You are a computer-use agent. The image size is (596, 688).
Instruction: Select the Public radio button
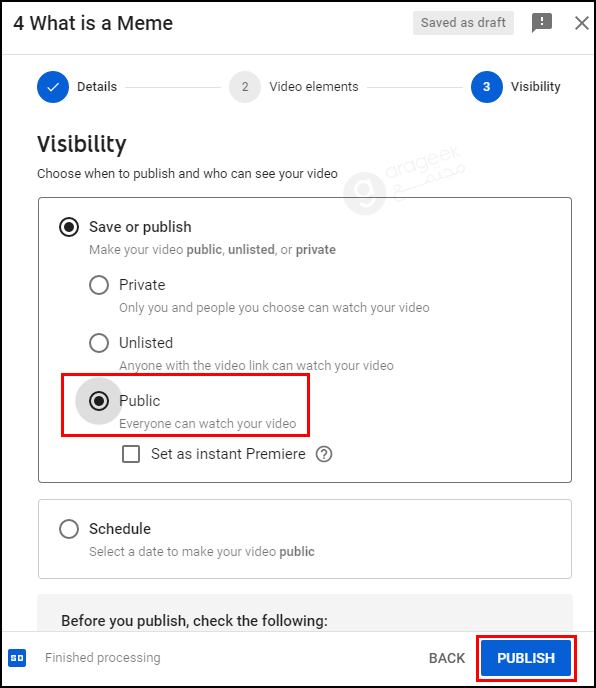[99, 401]
